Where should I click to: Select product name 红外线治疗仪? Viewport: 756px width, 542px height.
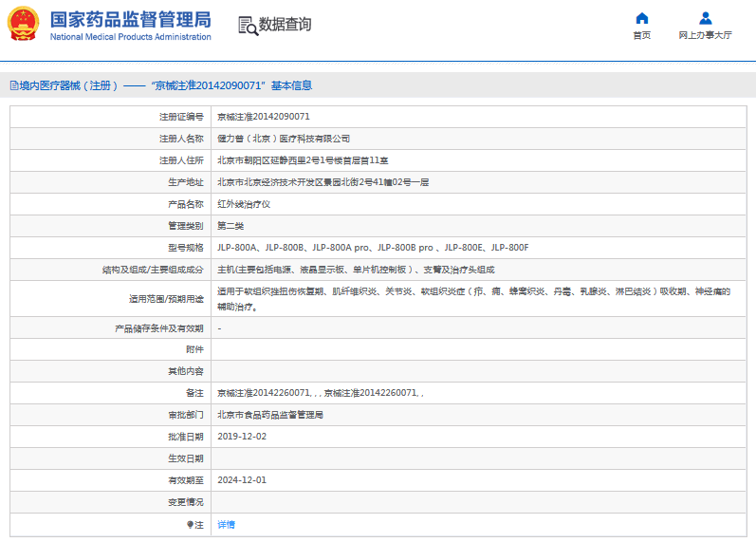(x=244, y=204)
